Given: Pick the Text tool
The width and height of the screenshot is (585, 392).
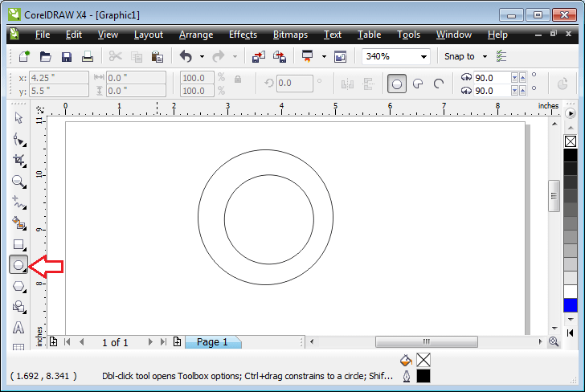Looking at the screenshot, I should point(18,327).
